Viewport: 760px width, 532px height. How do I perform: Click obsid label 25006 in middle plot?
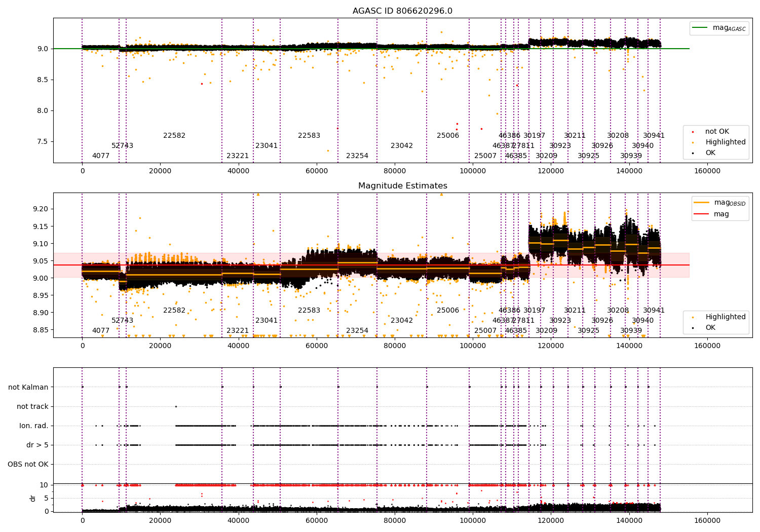pos(448,311)
